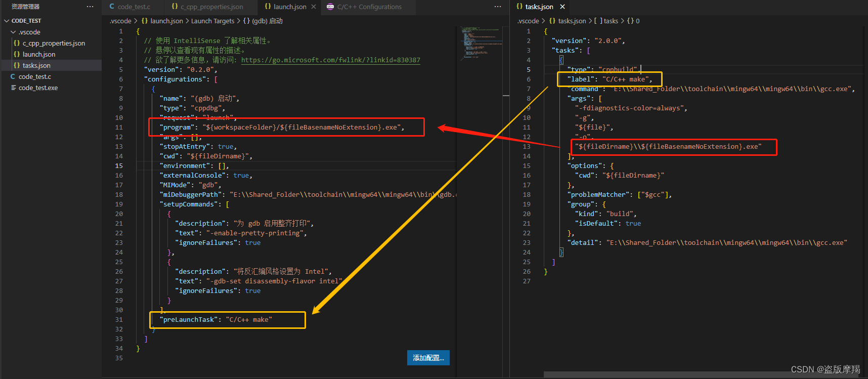The height and width of the screenshot is (379, 868).
Task: Click the "program" line in launch.json
Action: click(282, 127)
